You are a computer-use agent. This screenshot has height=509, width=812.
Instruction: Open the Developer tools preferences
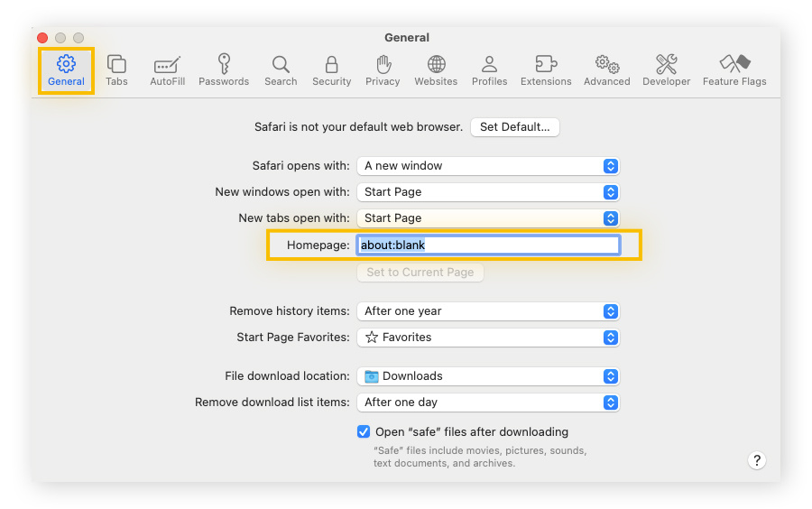(666, 70)
